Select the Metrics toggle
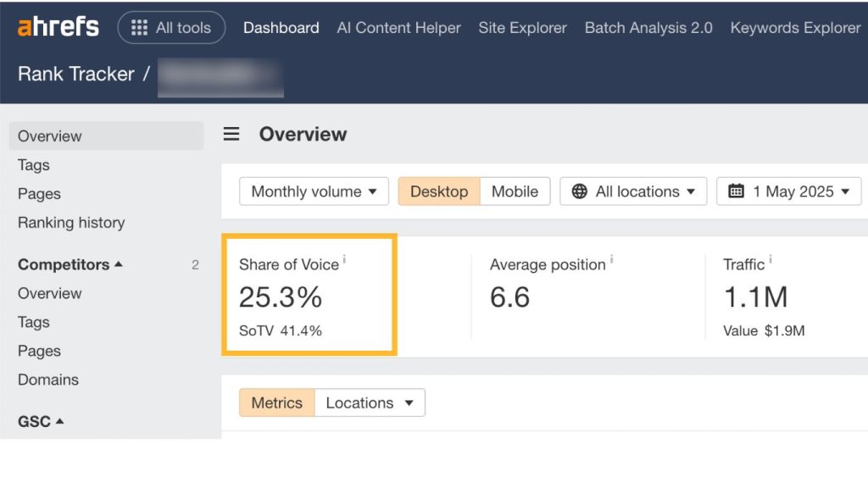The image size is (868, 488). pyautogui.click(x=277, y=402)
